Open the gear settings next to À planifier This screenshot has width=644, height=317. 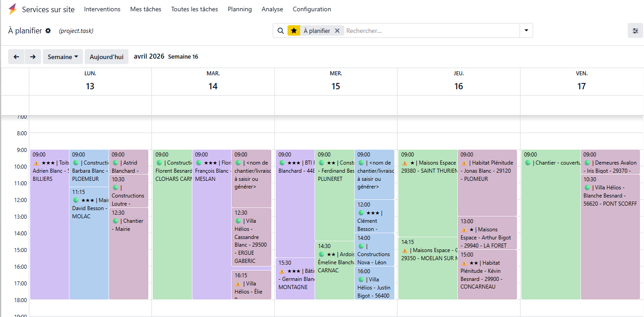click(48, 31)
